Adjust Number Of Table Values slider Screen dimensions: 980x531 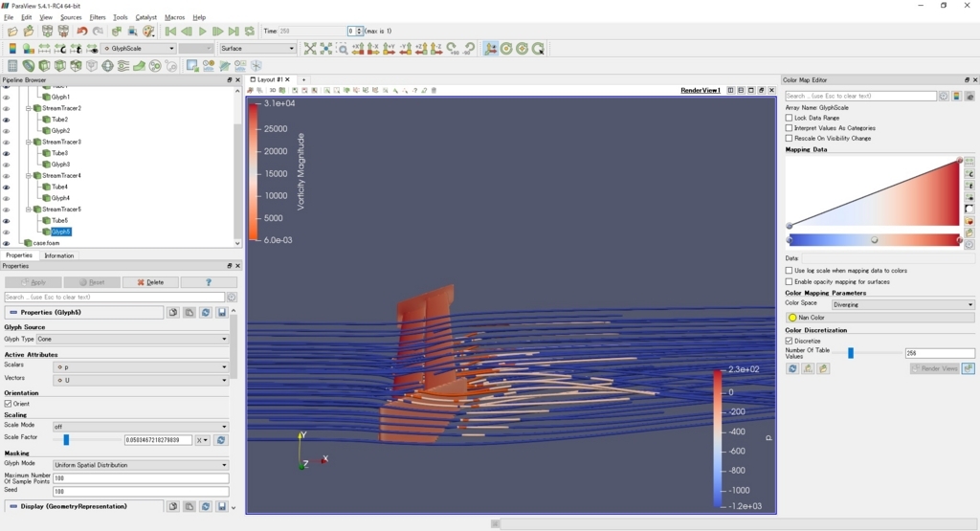coord(851,354)
